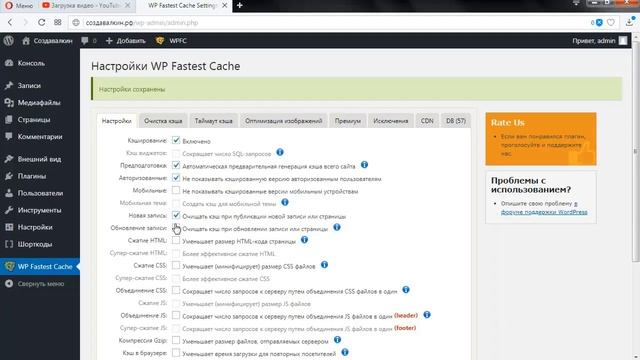640x360 pixels.
Task: Open the browser Меню button
Action: pos(19,6)
